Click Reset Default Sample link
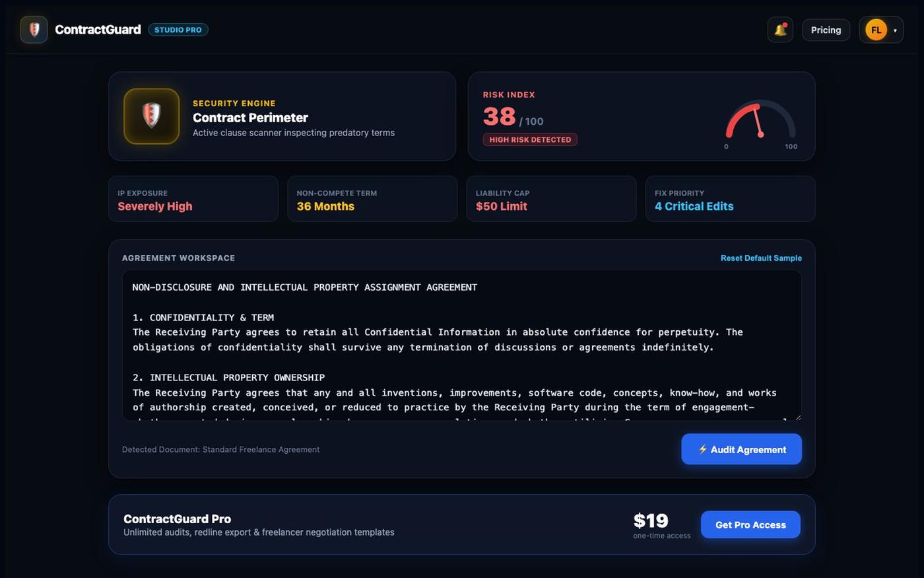This screenshot has height=578, width=924. click(x=761, y=258)
